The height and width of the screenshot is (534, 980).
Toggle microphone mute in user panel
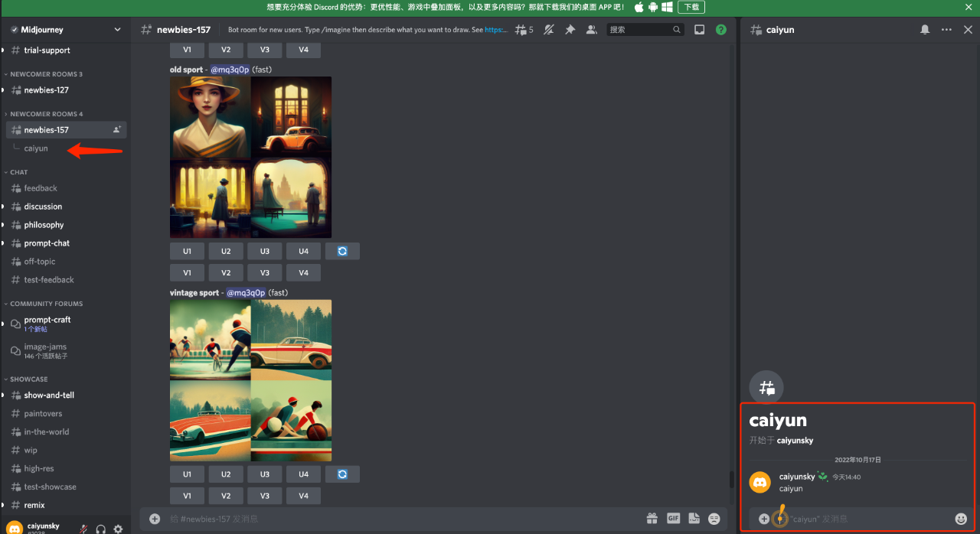coord(83,529)
